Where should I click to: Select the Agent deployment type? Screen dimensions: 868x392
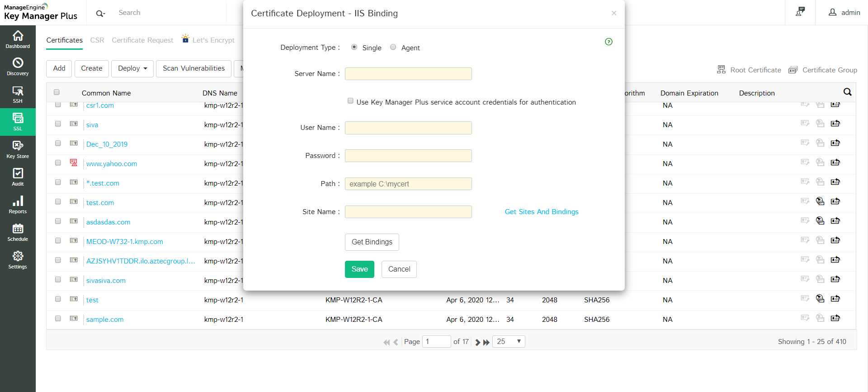(x=393, y=47)
